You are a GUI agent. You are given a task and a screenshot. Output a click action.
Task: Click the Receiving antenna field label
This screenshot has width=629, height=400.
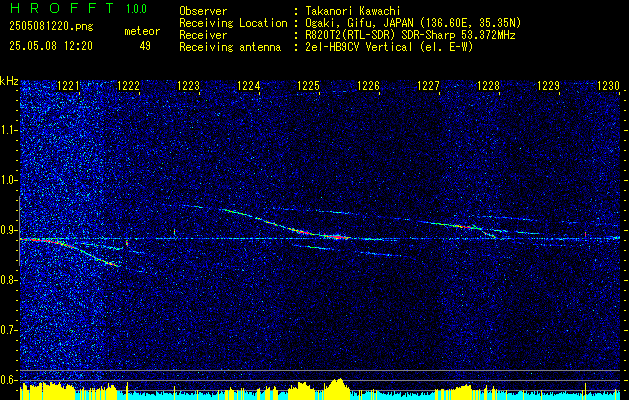pyautogui.click(x=230, y=47)
